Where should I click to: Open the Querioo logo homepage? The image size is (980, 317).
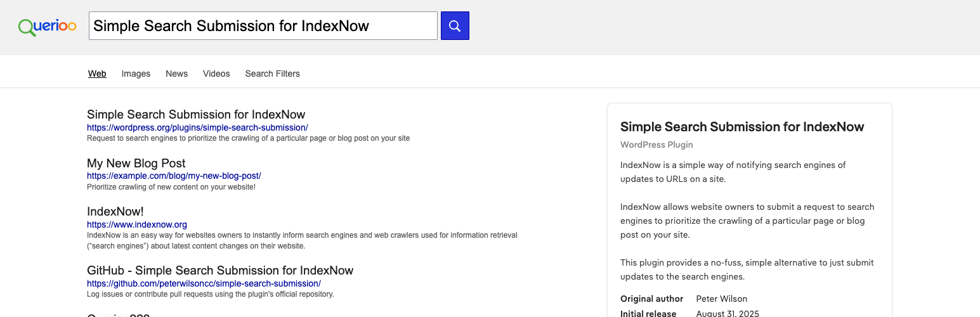[x=48, y=26]
